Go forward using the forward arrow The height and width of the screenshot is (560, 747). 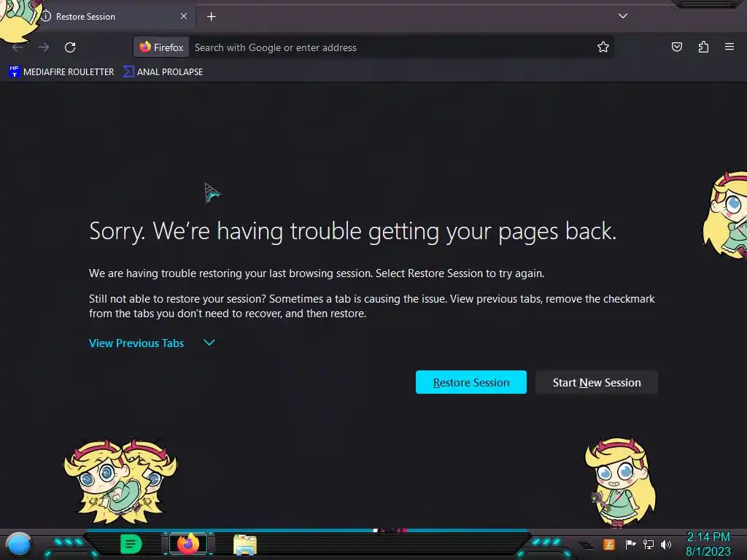click(x=44, y=47)
